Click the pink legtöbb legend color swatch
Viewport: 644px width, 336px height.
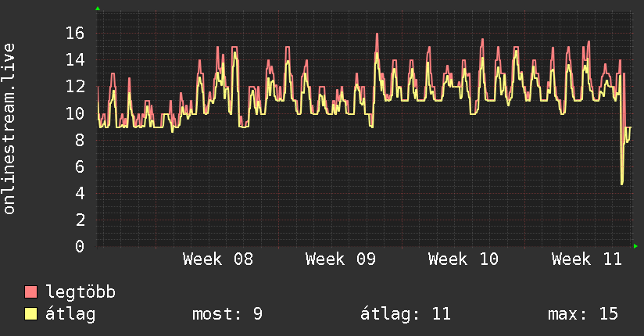[x=30, y=291]
